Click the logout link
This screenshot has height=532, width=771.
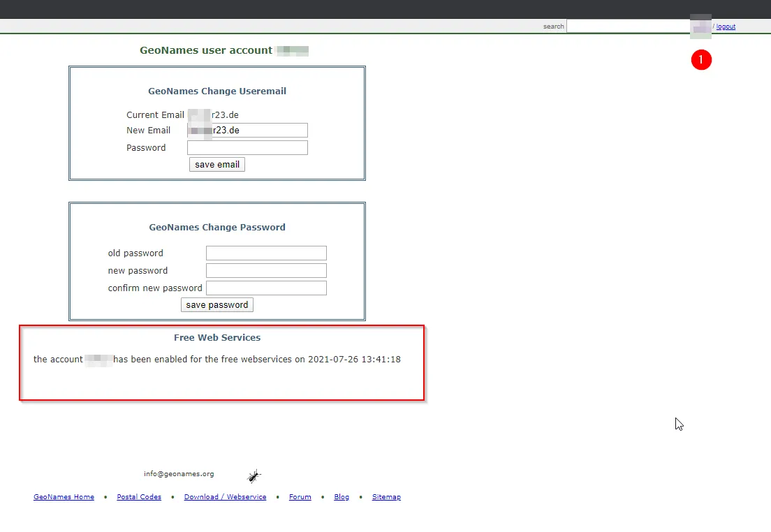pyautogui.click(x=726, y=27)
